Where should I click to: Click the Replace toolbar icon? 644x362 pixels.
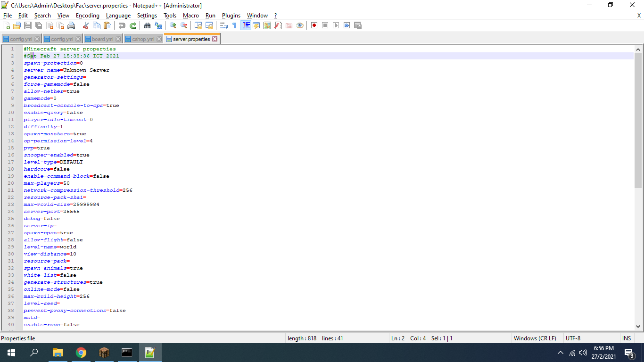[x=158, y=25]
